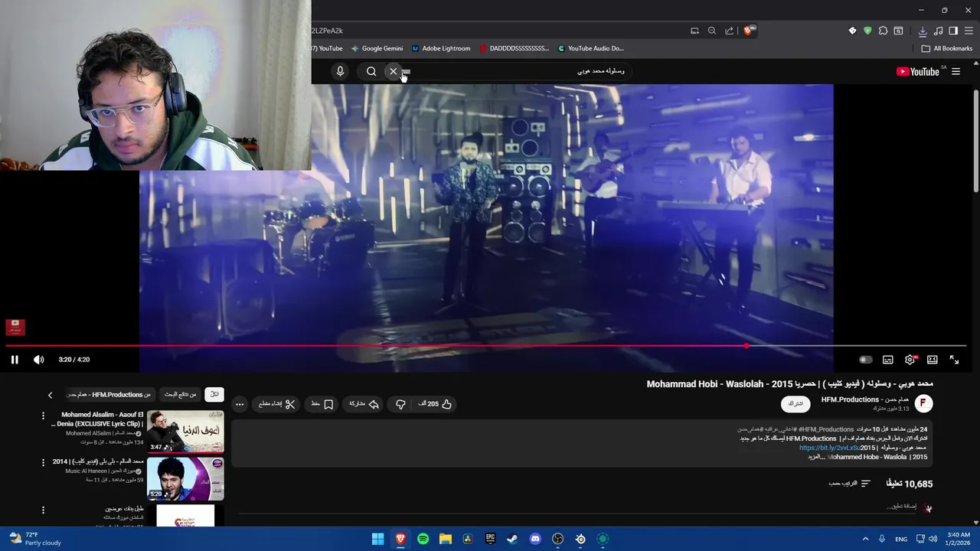Open Discord from the taskbar

tap(535, 539)
